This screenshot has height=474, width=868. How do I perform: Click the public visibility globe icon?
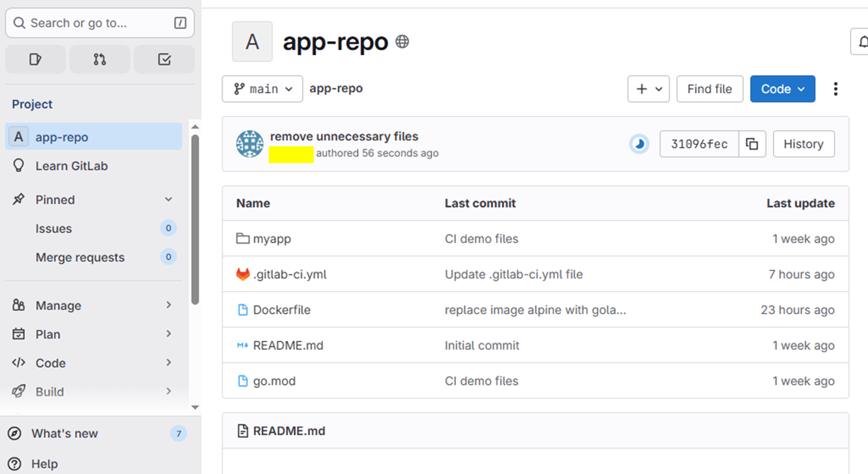(402, 41)
